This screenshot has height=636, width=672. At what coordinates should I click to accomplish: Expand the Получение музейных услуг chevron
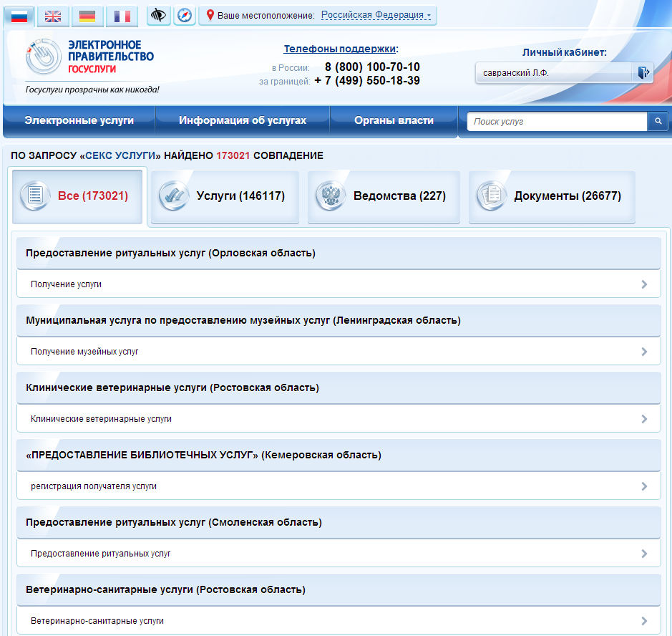(644, 352)
